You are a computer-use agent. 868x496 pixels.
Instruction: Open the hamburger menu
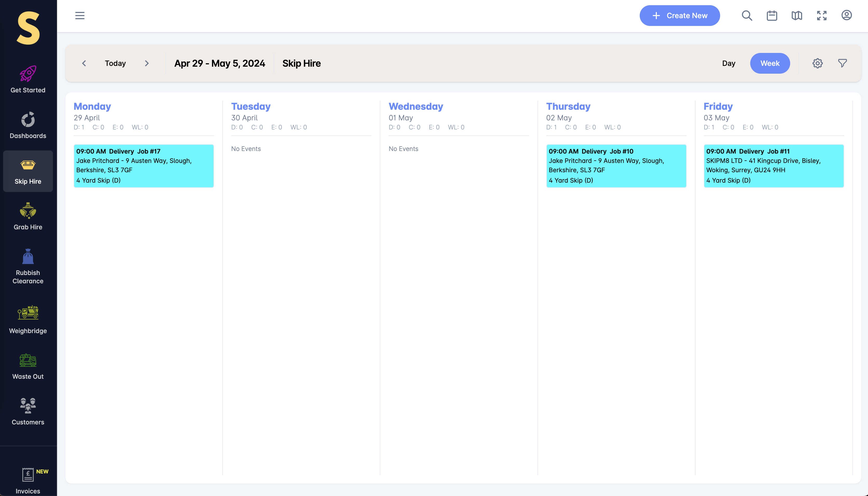click(x=80, y=16)
